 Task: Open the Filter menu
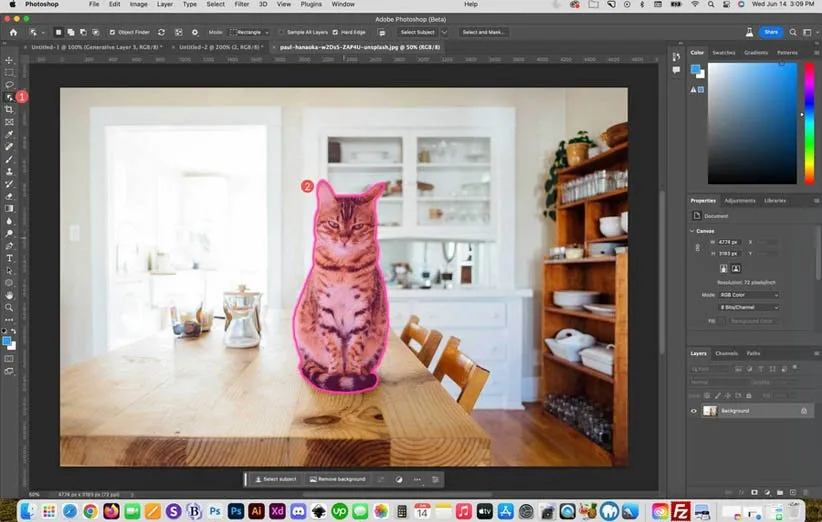pos(241,4)
